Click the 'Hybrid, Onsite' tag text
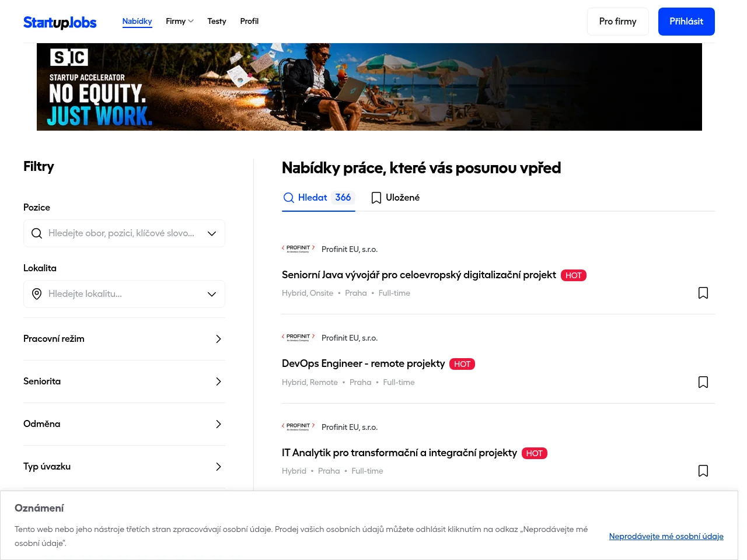The height and width of the screenshot is (560, 747). (308, 293)
